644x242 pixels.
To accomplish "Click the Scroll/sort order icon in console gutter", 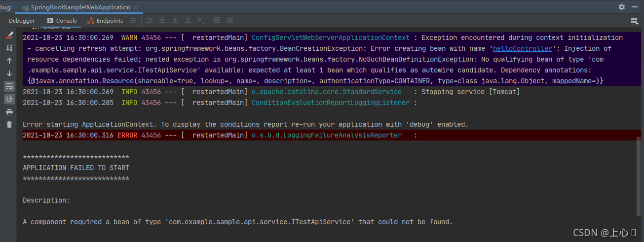I will point(9,48).
